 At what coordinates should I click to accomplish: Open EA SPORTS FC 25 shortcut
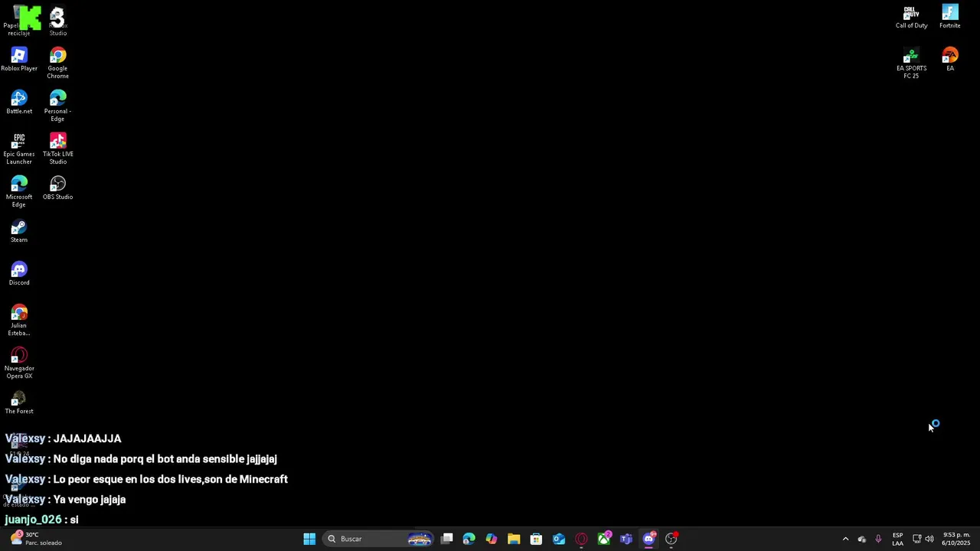click(x=911, y=64)
